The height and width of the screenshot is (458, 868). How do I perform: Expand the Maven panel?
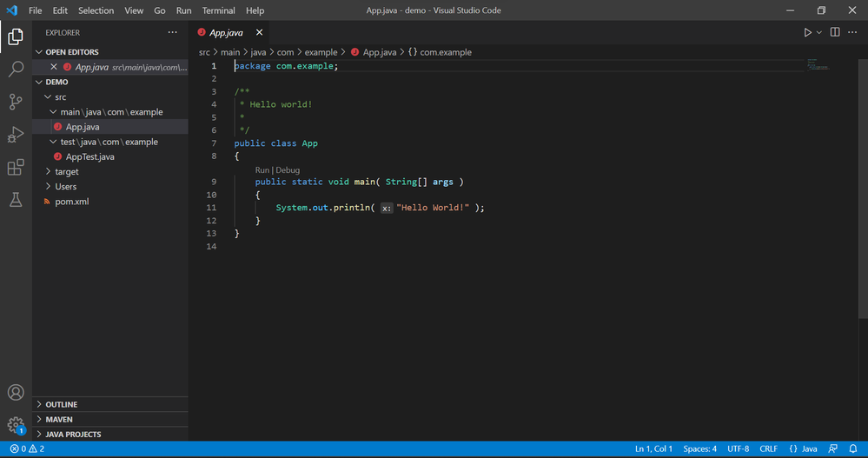[x=110, y=419]
